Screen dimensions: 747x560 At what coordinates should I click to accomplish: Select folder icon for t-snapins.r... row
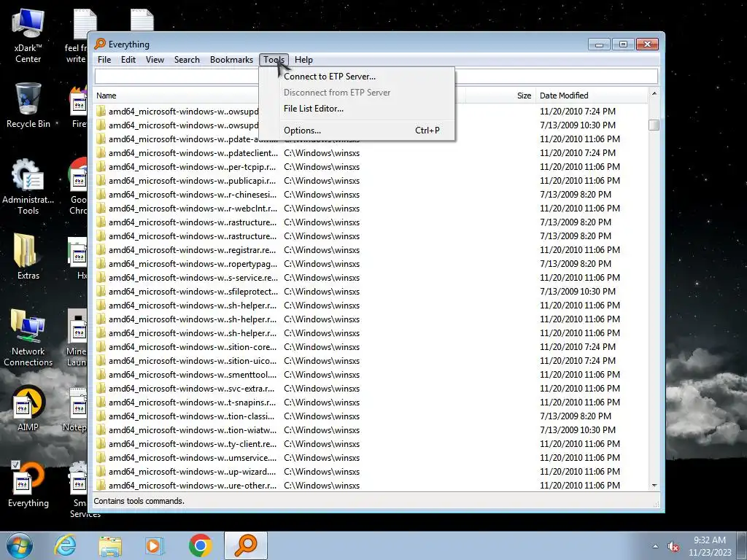point(101,402)
